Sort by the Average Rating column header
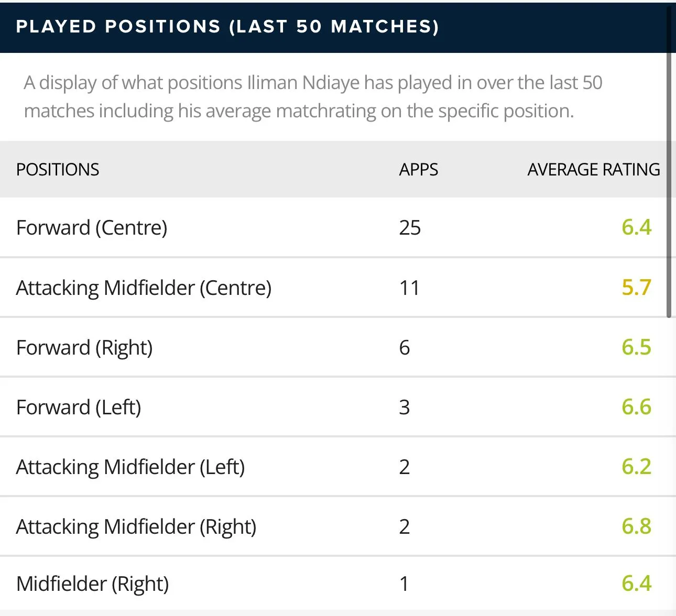 click(593, 170)
